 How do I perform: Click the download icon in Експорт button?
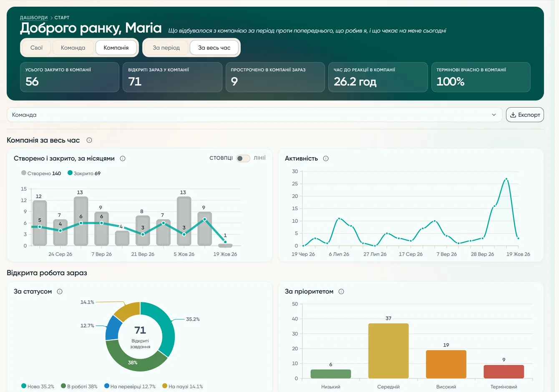tap(513, 115)
